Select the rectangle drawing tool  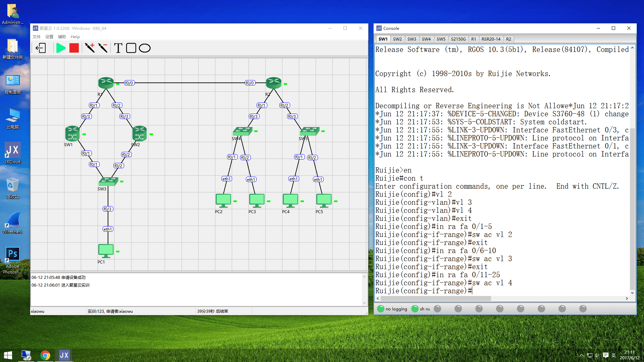coord(131,48)
